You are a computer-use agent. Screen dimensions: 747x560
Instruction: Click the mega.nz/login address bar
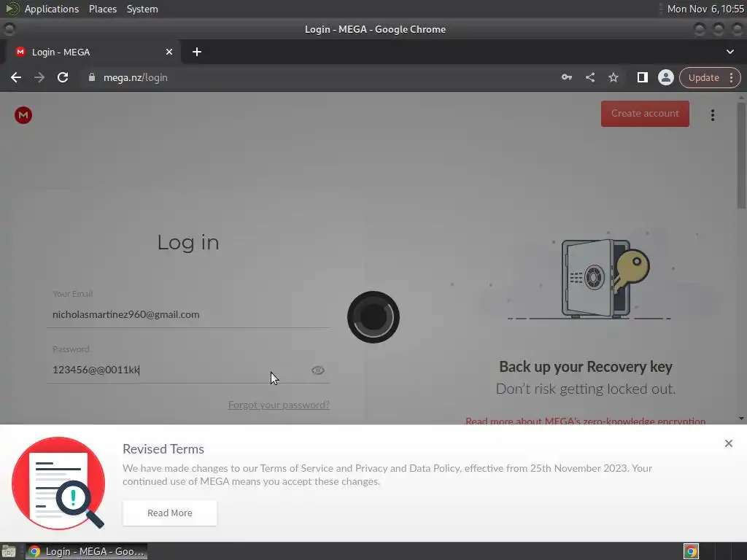coord(320,77)
